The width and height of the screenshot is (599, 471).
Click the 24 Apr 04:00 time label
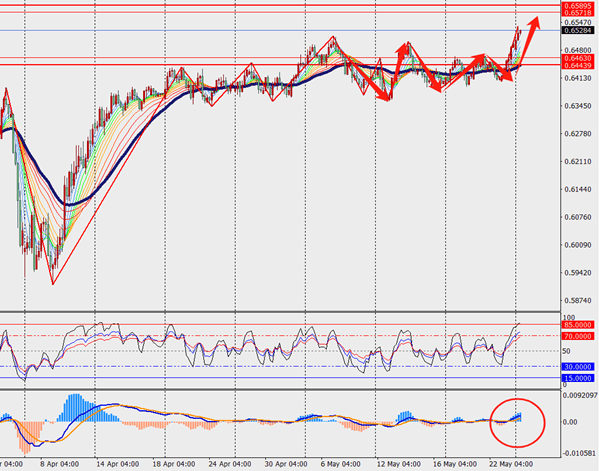click(230, 464)
